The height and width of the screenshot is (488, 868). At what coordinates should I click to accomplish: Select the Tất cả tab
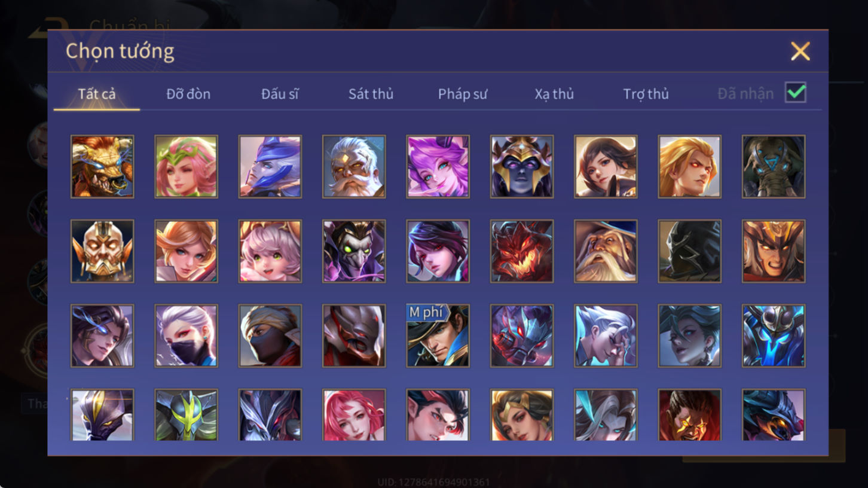tap(97, 94)
